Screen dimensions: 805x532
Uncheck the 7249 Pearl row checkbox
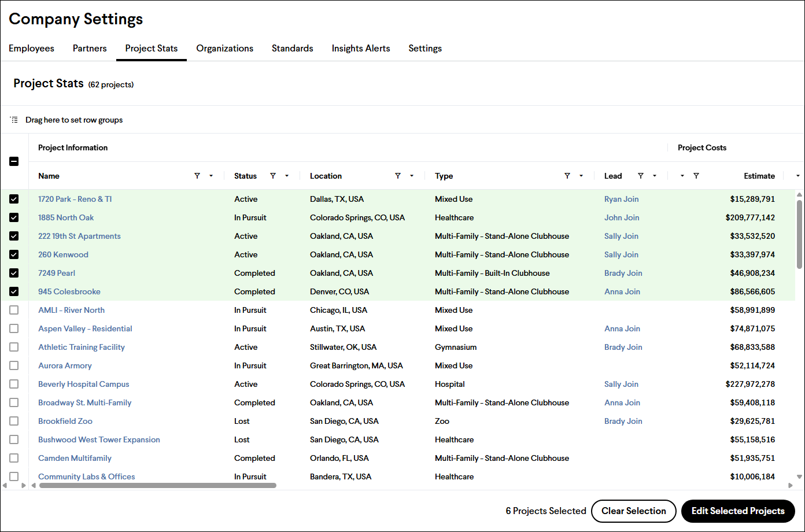pyautogui.click(x=14, y=273)
